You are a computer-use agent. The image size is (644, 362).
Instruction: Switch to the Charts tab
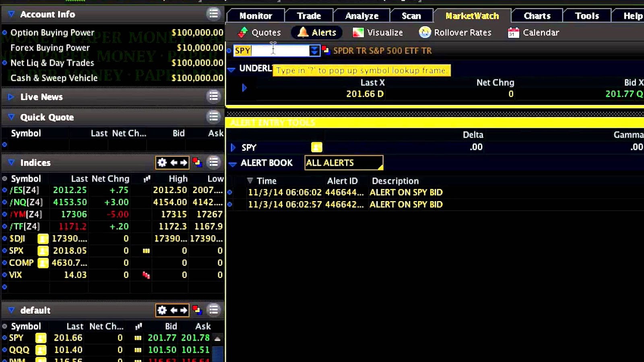click(537, 15)
